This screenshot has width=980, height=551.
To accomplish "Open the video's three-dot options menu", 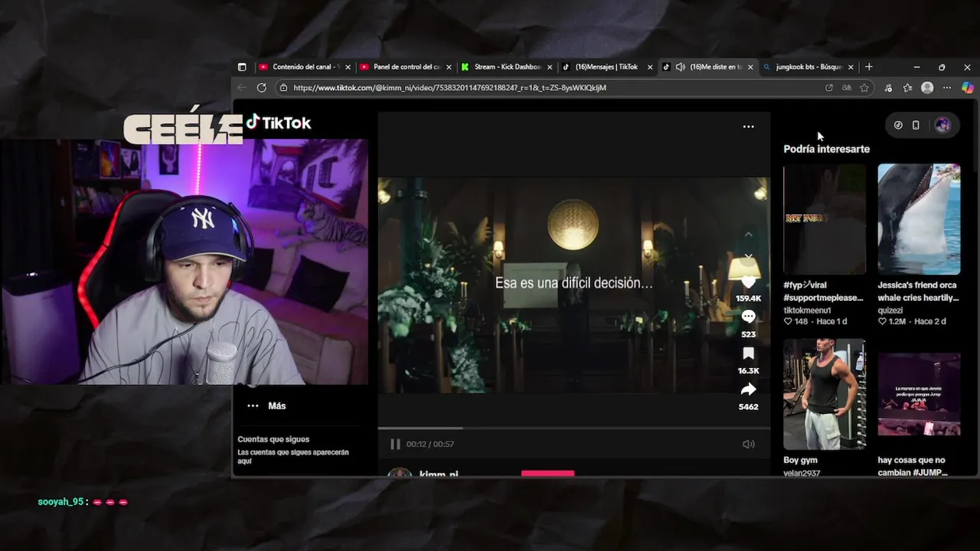I will pyautogui.click(x=748, y=126).
